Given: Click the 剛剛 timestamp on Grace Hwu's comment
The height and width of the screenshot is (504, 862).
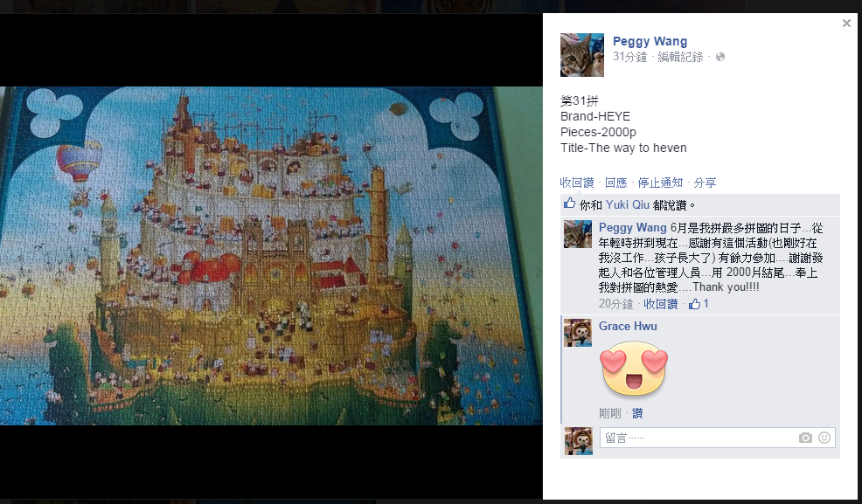Looking at the screenshot, I should point(610,413).
